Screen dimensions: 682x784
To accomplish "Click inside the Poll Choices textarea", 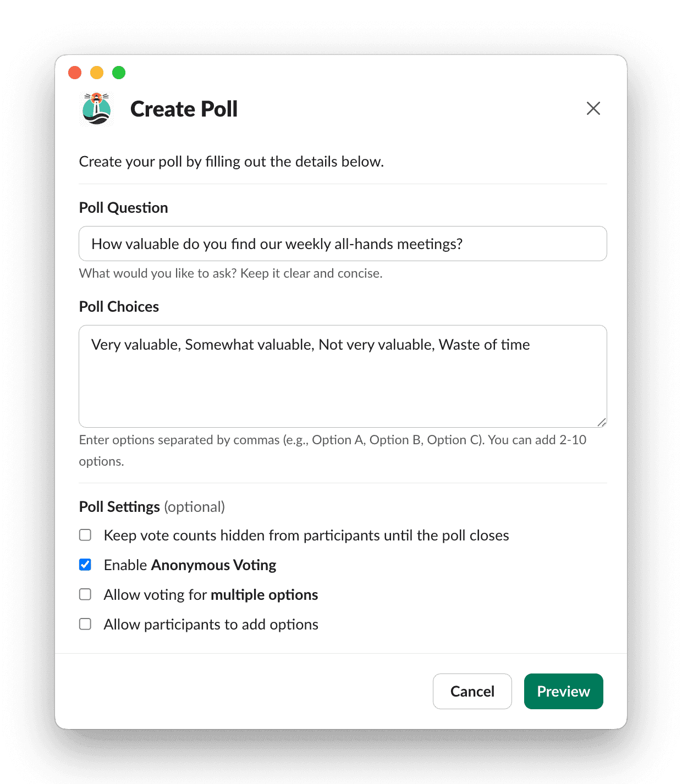I will click(343, 376).
